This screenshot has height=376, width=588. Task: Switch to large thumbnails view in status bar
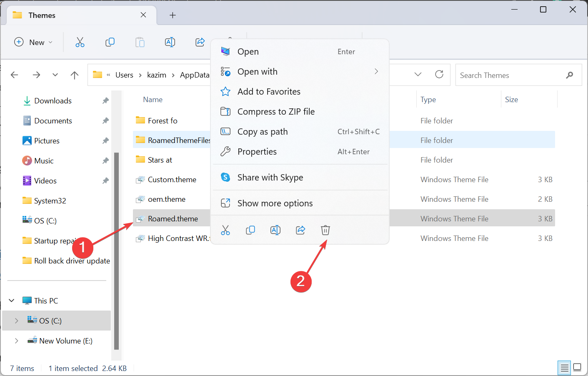(x=577, y=368)
